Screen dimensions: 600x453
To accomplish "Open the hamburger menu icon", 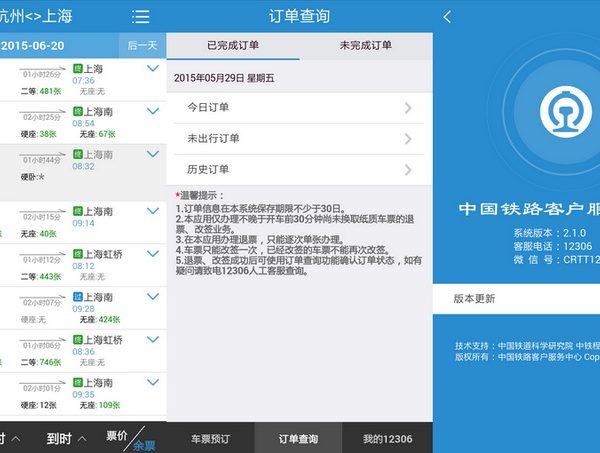I will [141, 17].
